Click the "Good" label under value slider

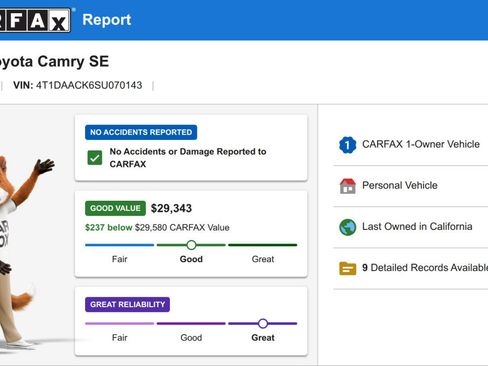(x=191, y=259)
